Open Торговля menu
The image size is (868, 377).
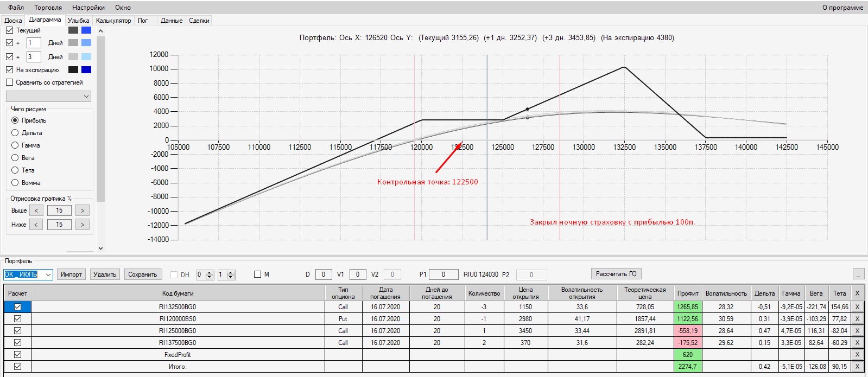point(48,8)
